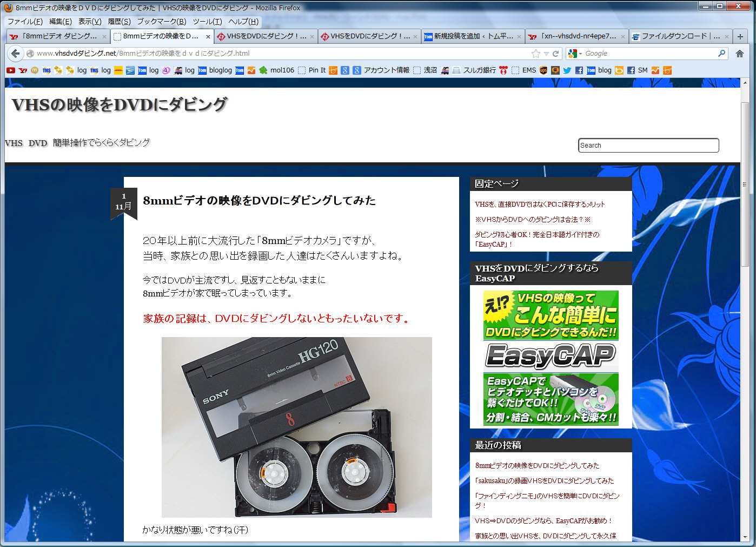The height and width of the screenshot is (547, 756).
Task: Open the 表示(V) menu
Action: (90, 22)
